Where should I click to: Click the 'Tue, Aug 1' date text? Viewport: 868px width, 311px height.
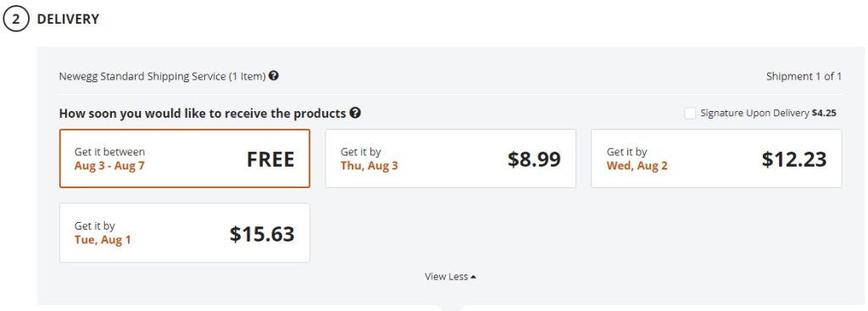103,240
